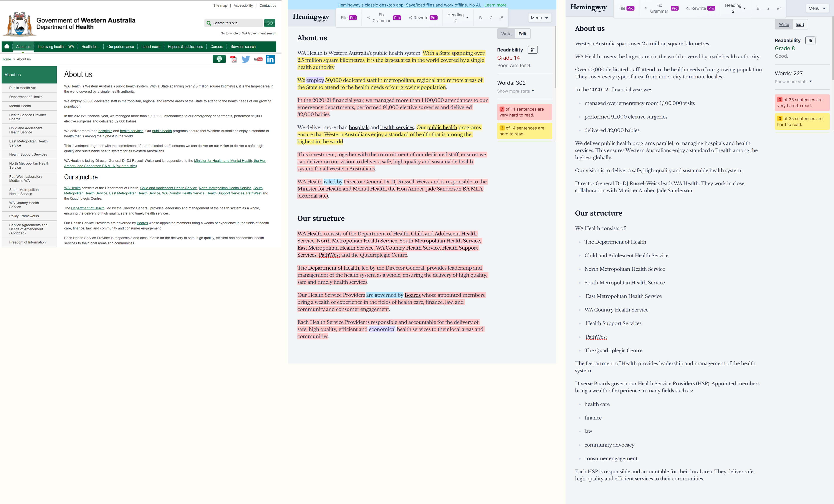Open the Twitter bird icon
This screenshot has width=834, height=504.
(x=246, y=59)
